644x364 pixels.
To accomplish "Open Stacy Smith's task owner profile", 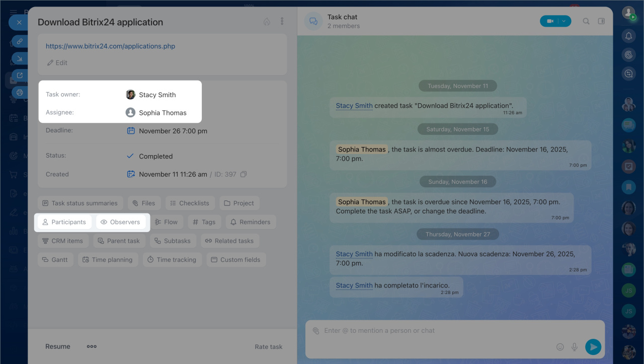I will pyautogui.click(x=151, y=95).
